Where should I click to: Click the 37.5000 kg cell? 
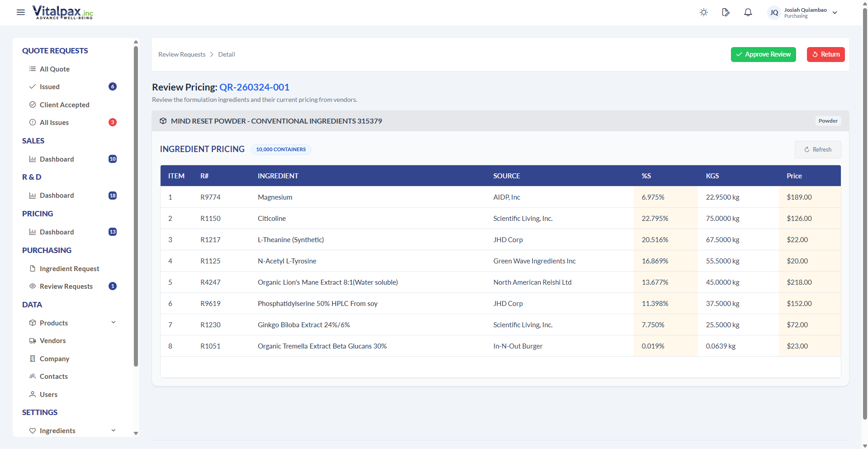point(738,303)
